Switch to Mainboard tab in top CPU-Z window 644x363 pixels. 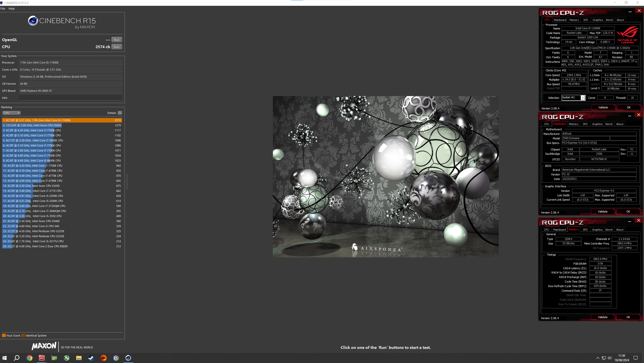[x=560, y=20]
